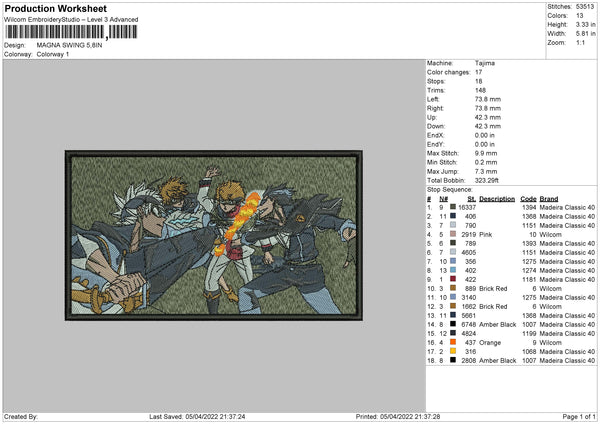Screen dimensions: 600x424
Task: Select Total Bobbin value 323.29ft
Action: click(x=487, y=181)
